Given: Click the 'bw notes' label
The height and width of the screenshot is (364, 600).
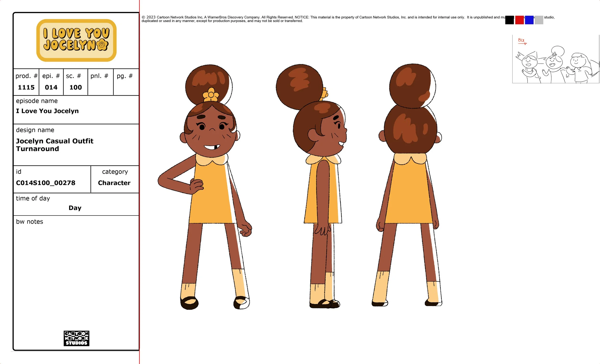Looking at the screenshot, I should point(30,222).
